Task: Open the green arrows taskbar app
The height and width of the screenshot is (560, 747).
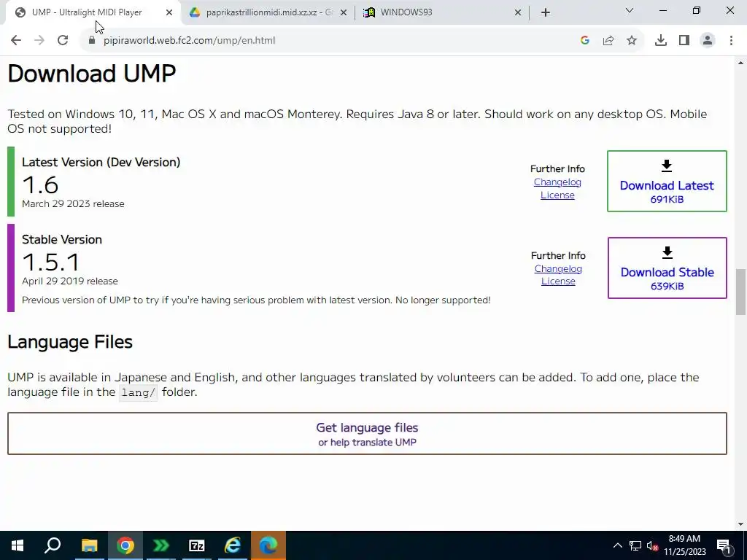Action: [x=160, y=545]
